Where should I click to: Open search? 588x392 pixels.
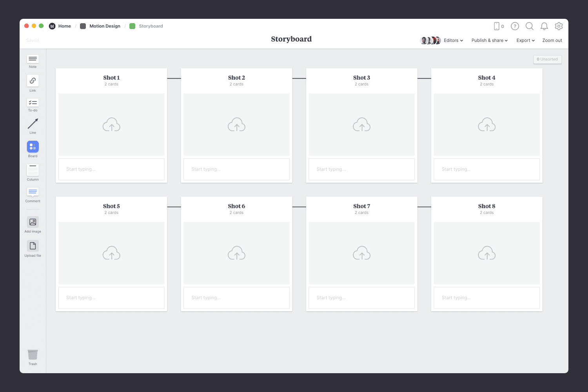pyautogui.click(x=529, y=26)
